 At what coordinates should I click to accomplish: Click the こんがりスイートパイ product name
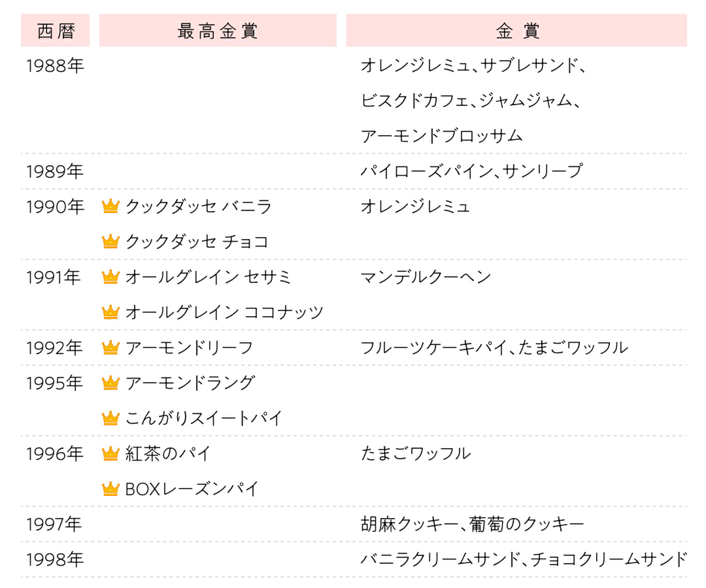203,418
